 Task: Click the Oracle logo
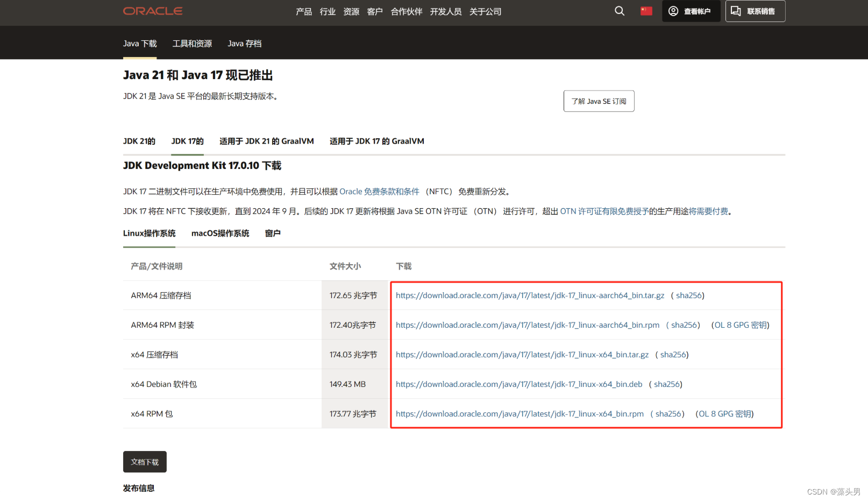tap(153, 11)
